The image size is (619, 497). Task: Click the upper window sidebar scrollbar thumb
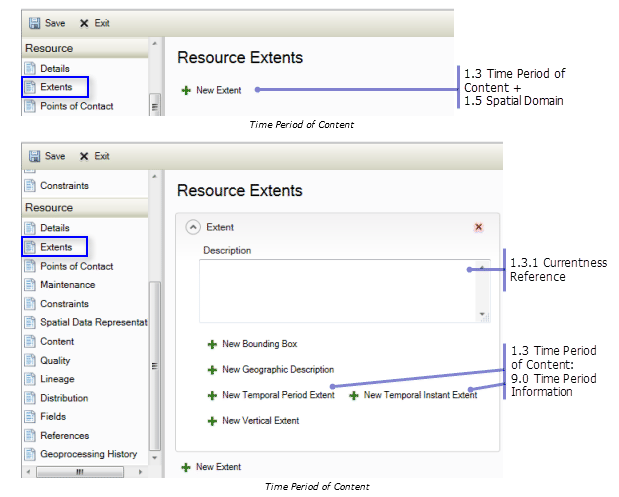click(x=155, y=105)
